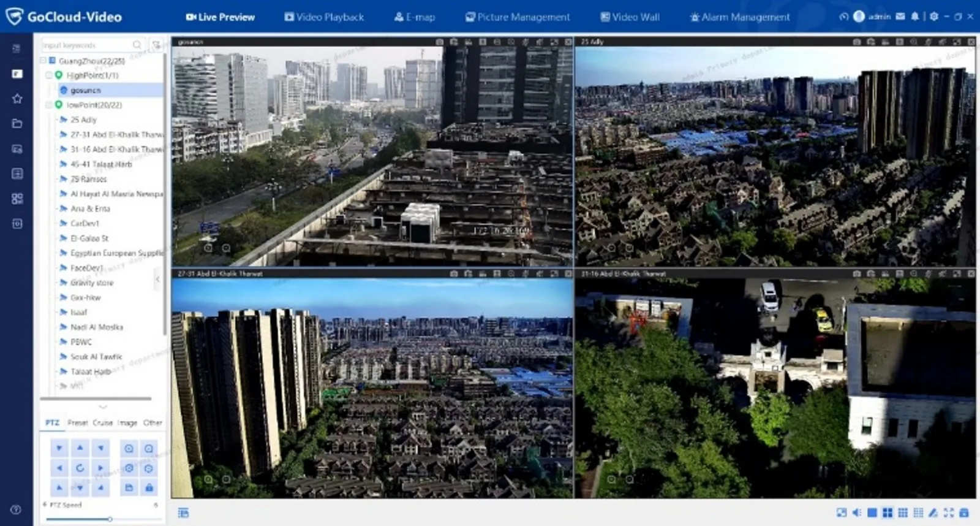980x526 pixels.
Task: Select the Nadi Al Mosika camera
Action: click(x=97, y=327)
